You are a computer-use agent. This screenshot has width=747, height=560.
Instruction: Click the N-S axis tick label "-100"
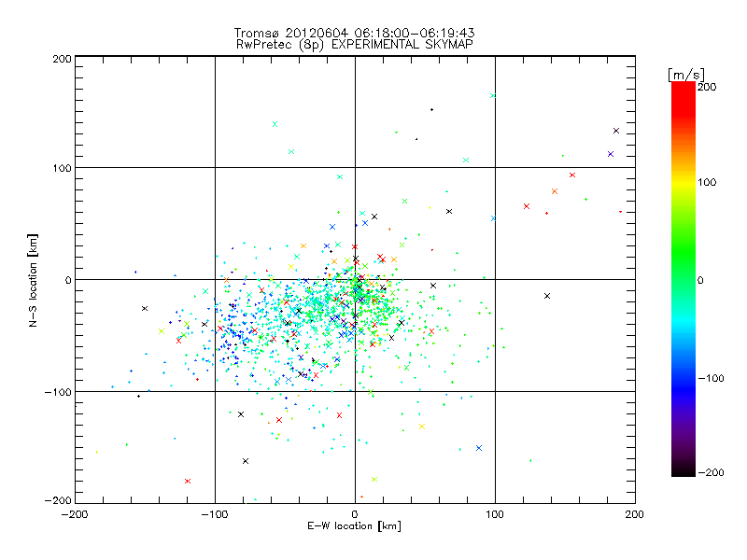[58, 392]
